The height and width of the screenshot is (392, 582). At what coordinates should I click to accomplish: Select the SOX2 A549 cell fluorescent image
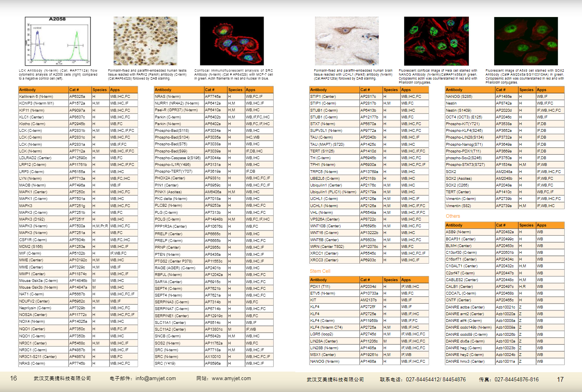coord(526,41)
